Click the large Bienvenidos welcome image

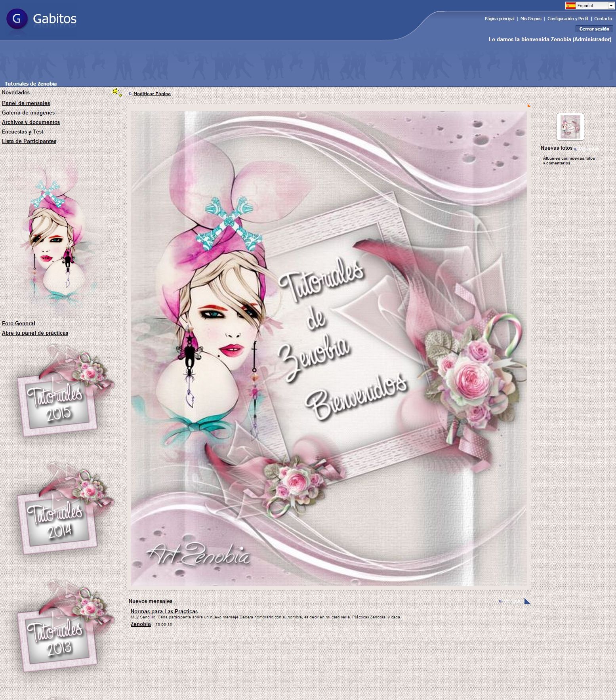click(x=329, y=348)
